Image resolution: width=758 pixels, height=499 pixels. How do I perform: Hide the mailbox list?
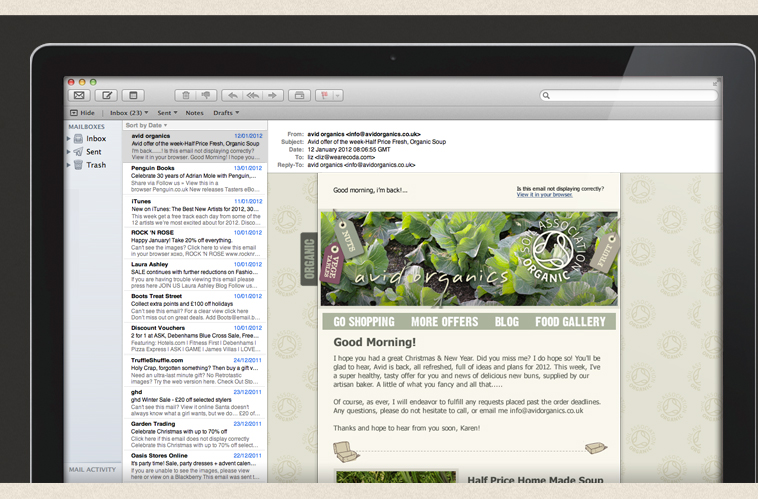pos(82,113)
